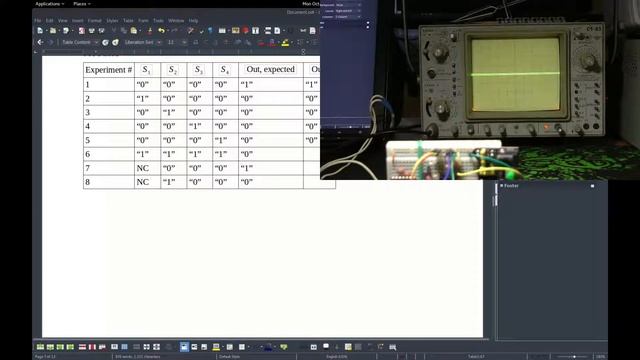Delete selected columns
This screenshot has width=640, height=360.
(92, 347)
